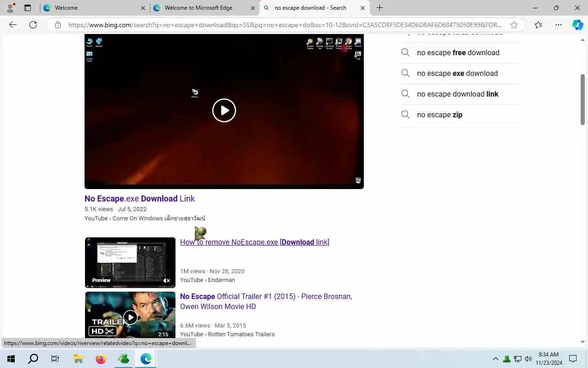Click 'YouTube › Rotten Tomatoes Trailers' source text
Screen dimensions: 588x368
(227, 334)
